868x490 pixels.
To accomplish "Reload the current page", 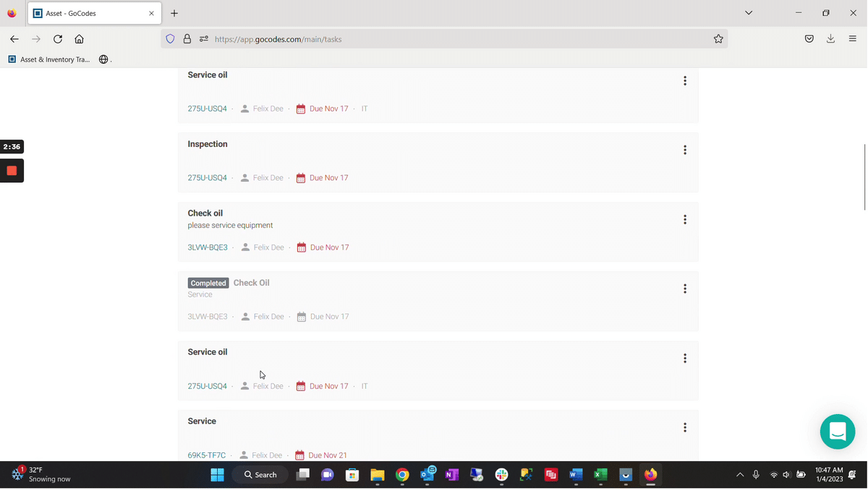I will [x=58, y=39].
